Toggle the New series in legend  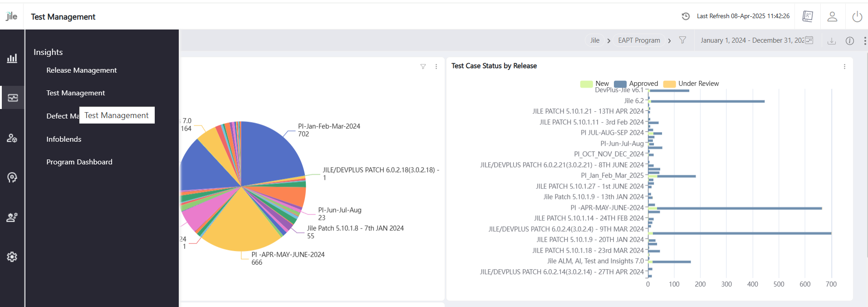[594, 84]
